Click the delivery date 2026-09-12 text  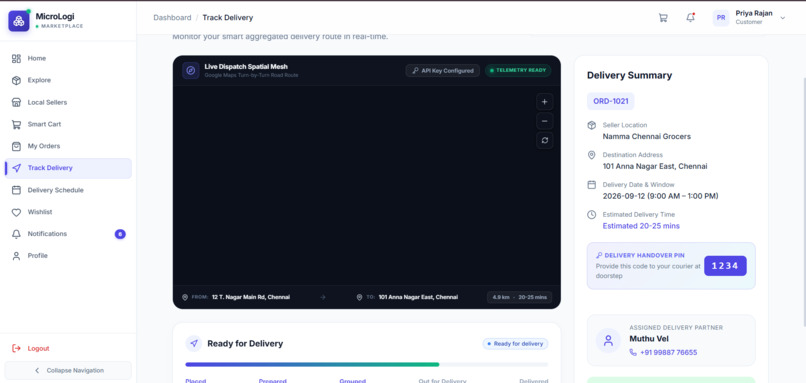[x=661, y=196]
